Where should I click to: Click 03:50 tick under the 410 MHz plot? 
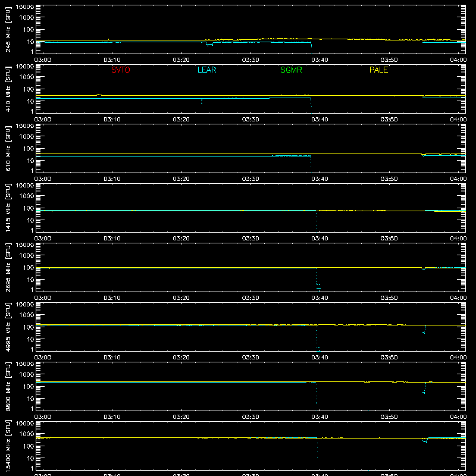(x=389, y=120)
